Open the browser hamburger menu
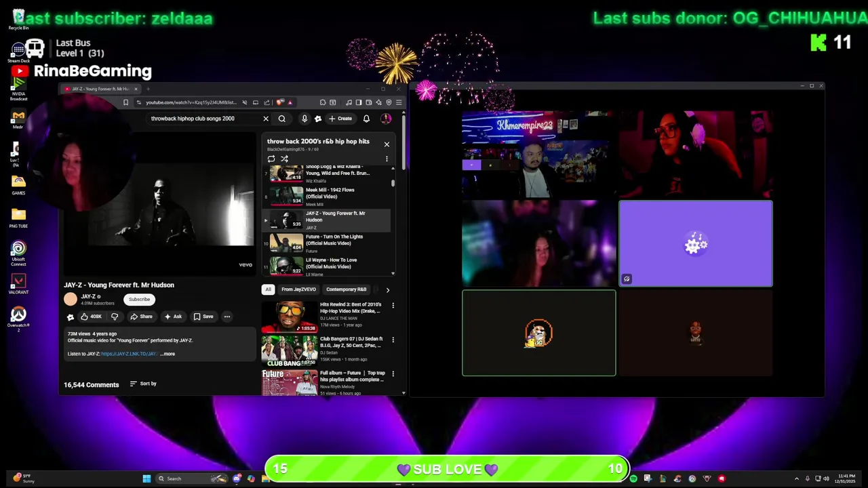The height and width of the screenshot is (488, 868). [x=399, y=102]
